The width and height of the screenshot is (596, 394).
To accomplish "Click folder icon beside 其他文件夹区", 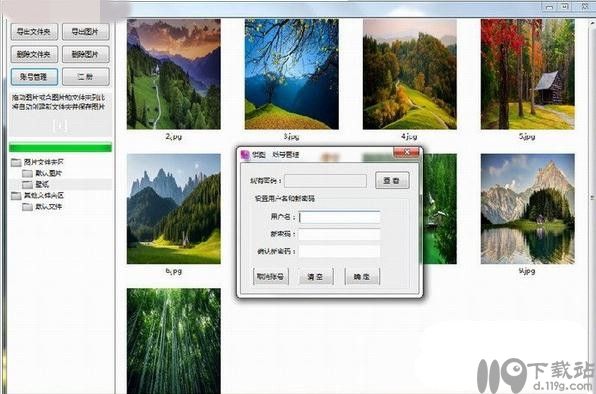I will [16, 196].
